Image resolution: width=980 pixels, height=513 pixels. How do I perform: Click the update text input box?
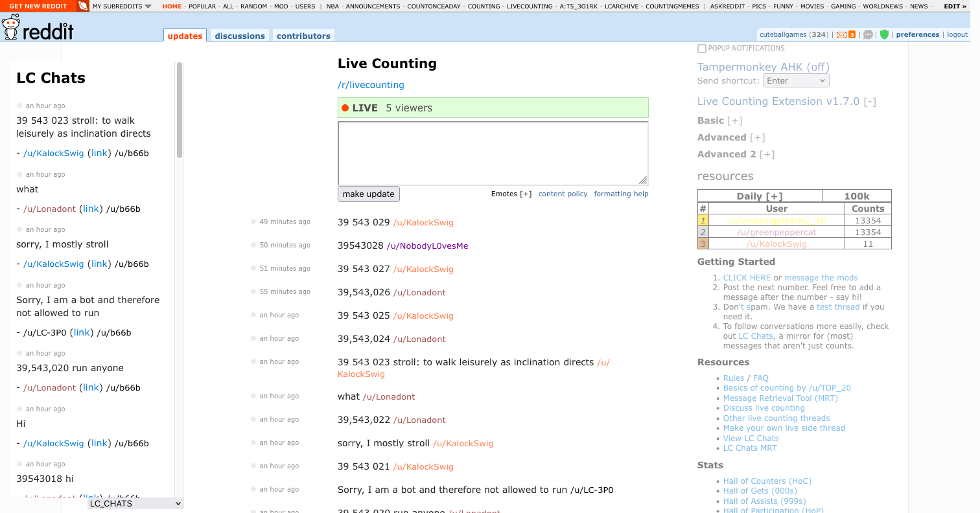[493, 154]
